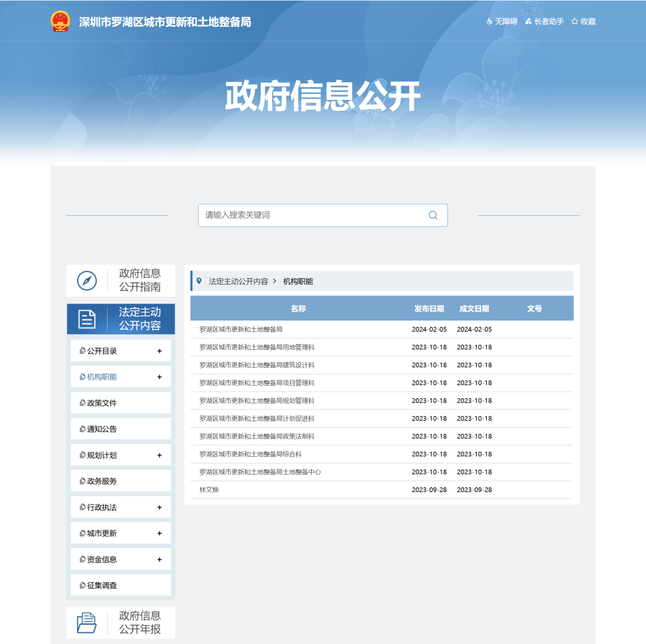Viewport: 646px width, 644px height.
Task: Click breadcrumb 法定主动公开内容
Action: [238, 281]
